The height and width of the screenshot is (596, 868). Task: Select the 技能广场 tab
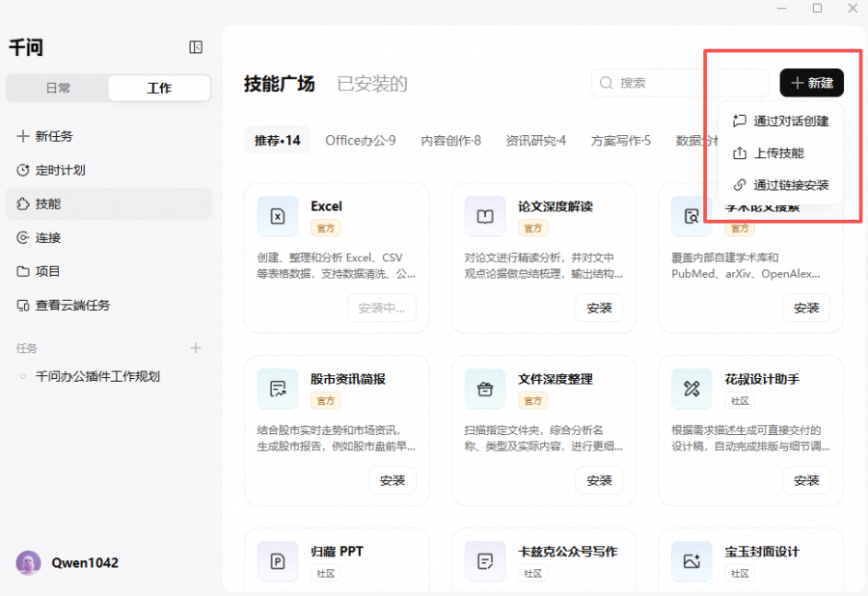click(x=280, y=84)
